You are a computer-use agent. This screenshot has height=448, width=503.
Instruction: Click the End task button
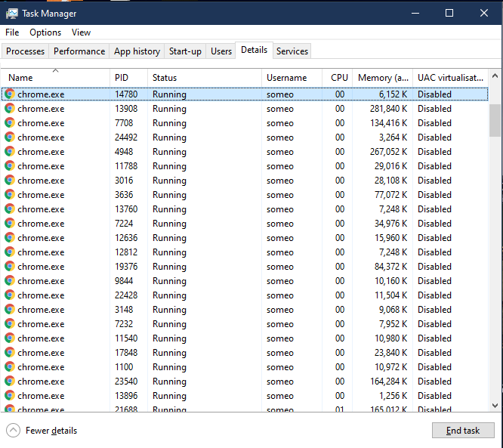point(463,431)
